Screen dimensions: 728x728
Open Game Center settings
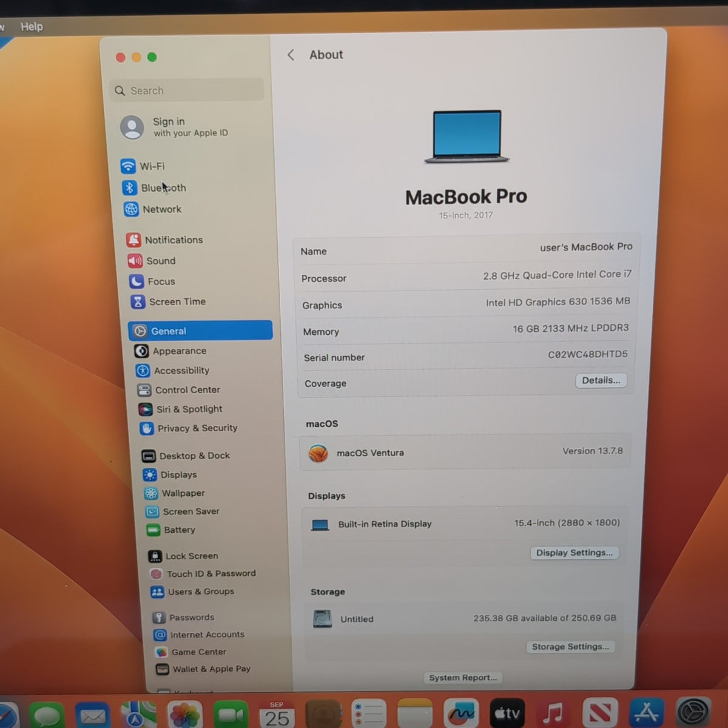(190, 652)
